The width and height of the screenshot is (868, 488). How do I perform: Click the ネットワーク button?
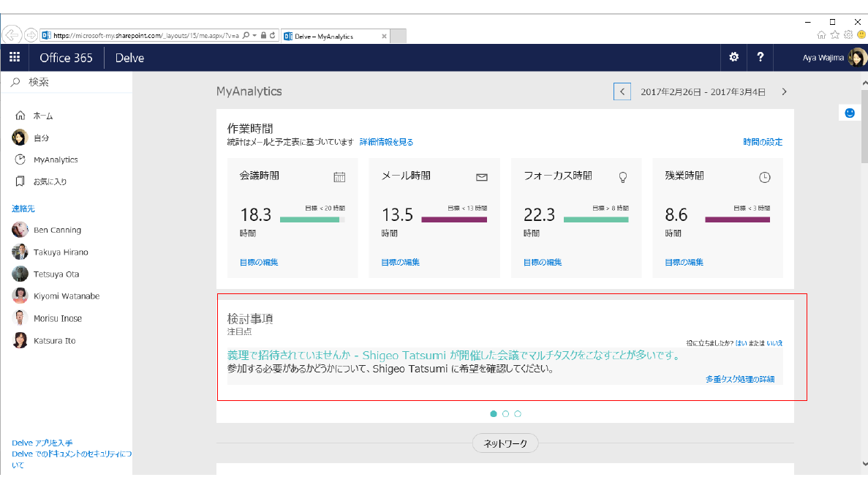click(505, 443)
